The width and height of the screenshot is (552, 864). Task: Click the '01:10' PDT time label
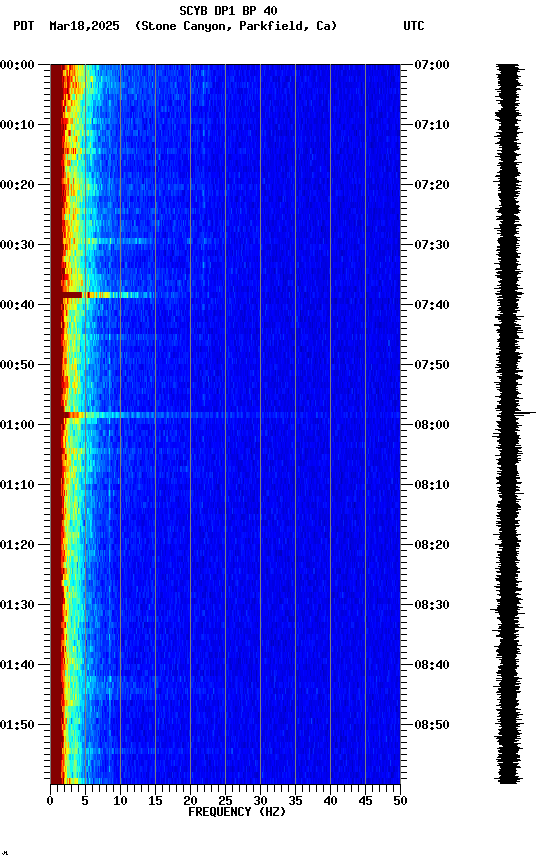click(x=17, y=485)
